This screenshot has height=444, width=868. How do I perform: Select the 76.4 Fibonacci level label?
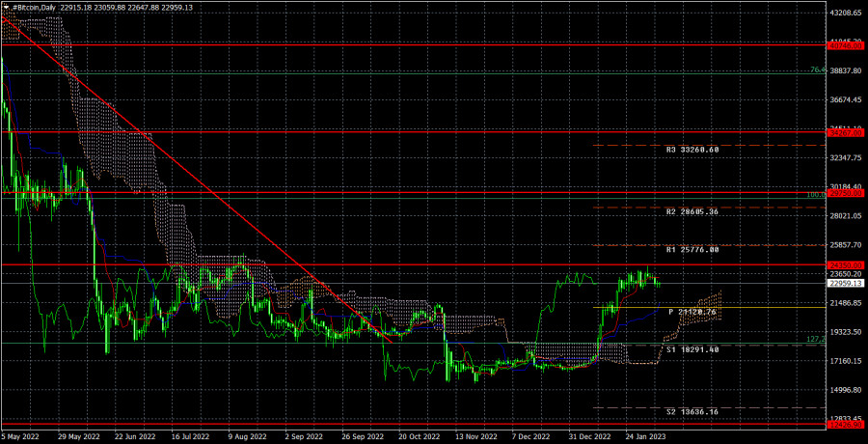tap(816, 70)
